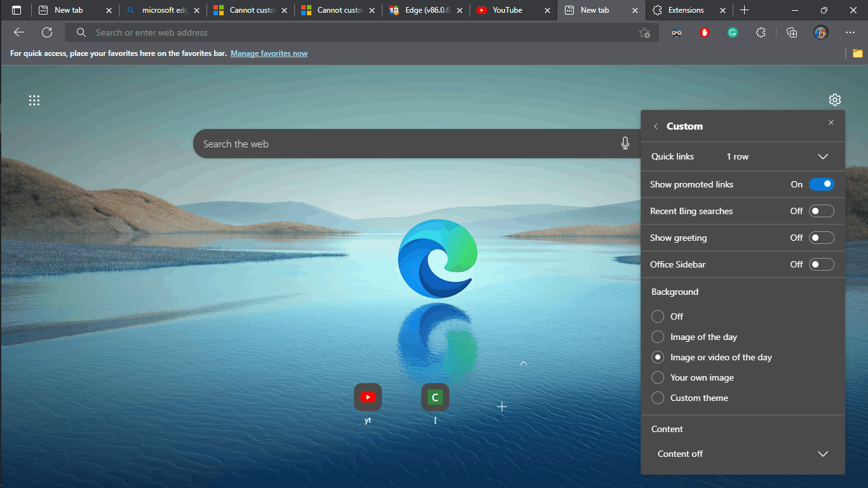
Task: Open the apps grid launcher
Action: pos(34,100)
